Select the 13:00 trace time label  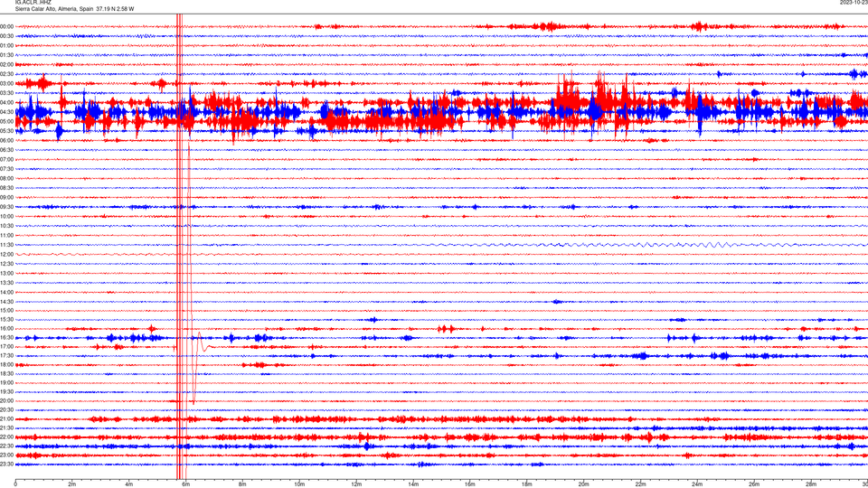tap(6, 273)
